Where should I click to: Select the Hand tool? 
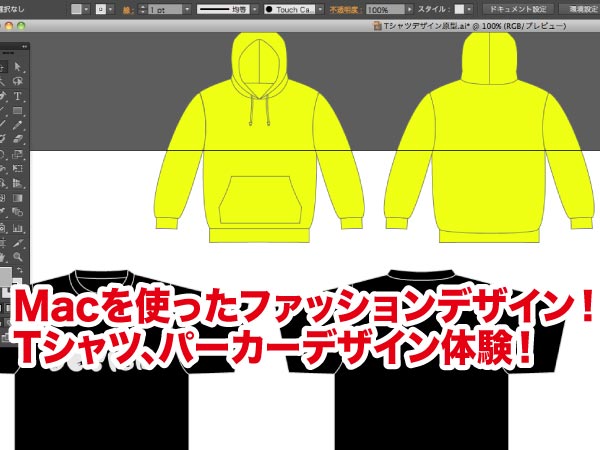click(x=3, y=257)
